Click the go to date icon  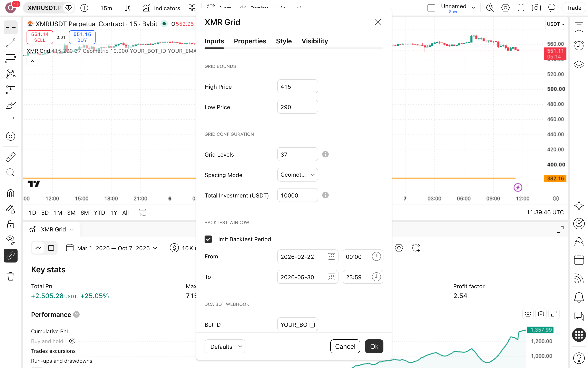[142, 212]
